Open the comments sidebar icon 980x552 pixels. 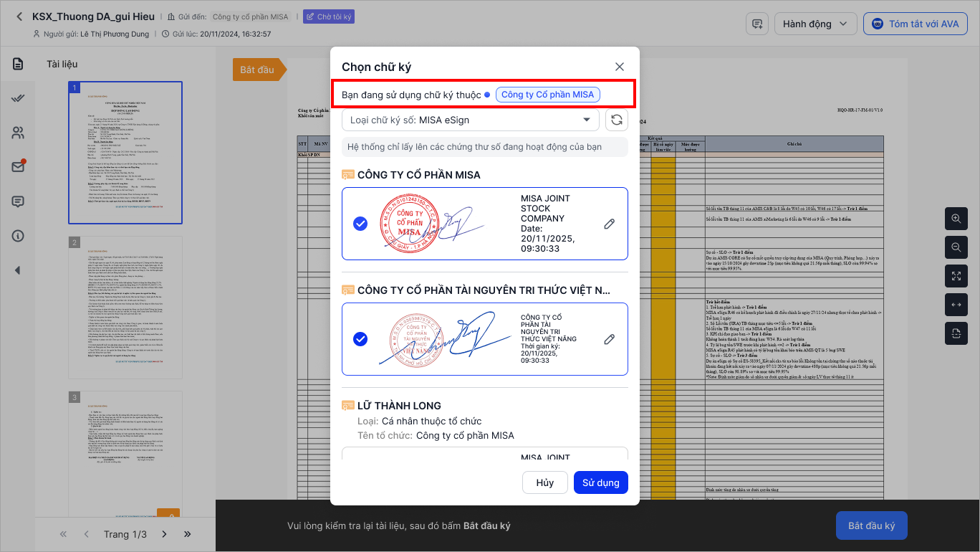[18, 201]
